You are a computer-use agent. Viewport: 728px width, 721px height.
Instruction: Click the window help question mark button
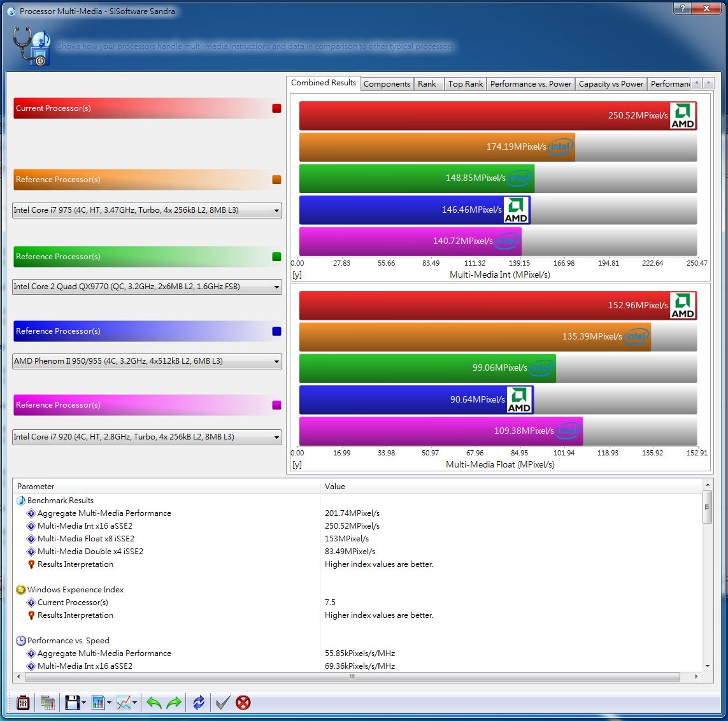683,9
